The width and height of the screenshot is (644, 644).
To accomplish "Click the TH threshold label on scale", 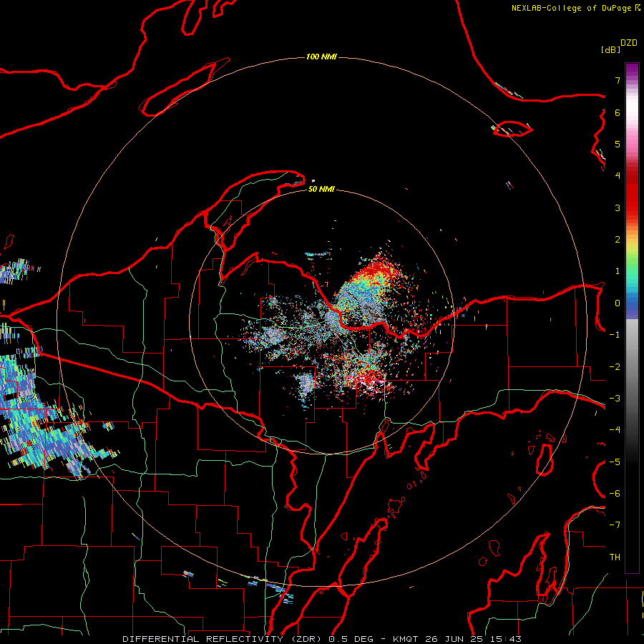I will click(x=615, y=557).
